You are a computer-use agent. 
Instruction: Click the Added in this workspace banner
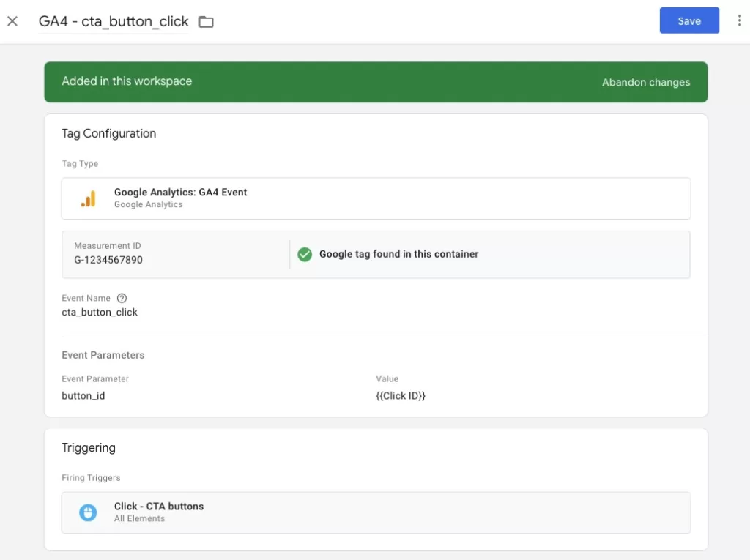(127, 81)
